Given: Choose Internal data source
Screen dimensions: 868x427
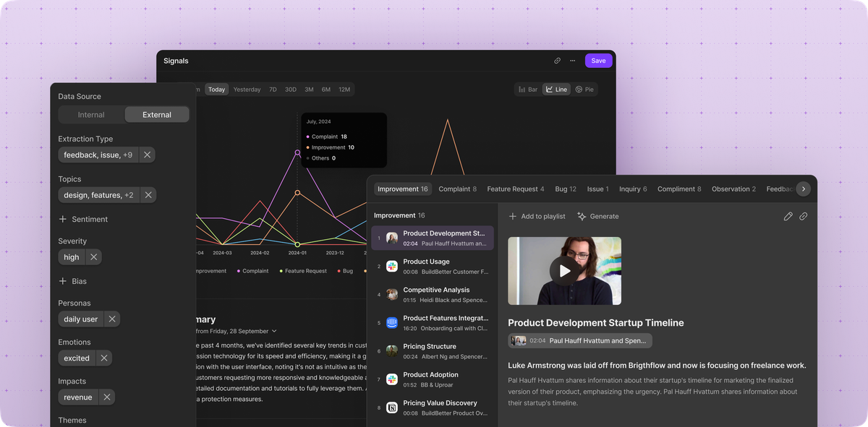Looking at the screenshot, I should [91, 115].
